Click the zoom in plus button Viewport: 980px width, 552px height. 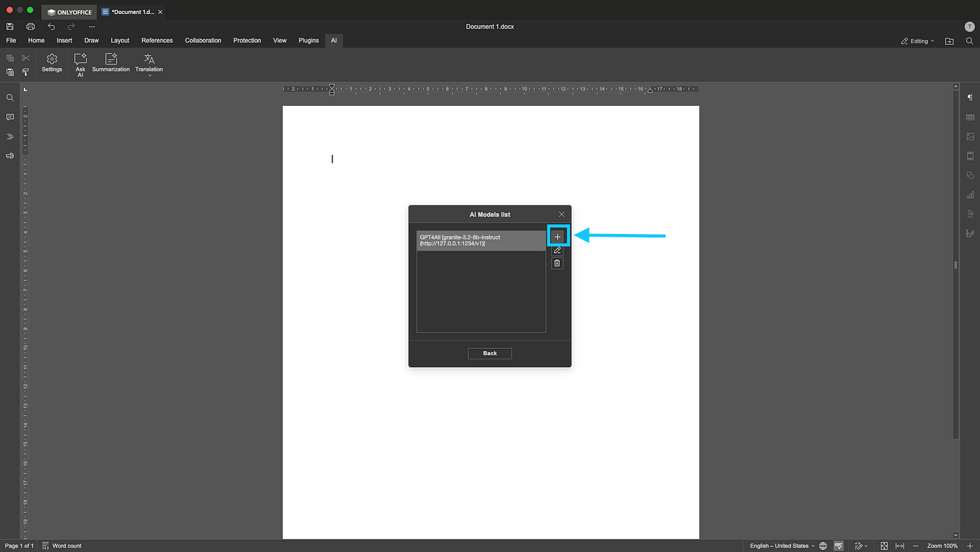tap(969, 546)
